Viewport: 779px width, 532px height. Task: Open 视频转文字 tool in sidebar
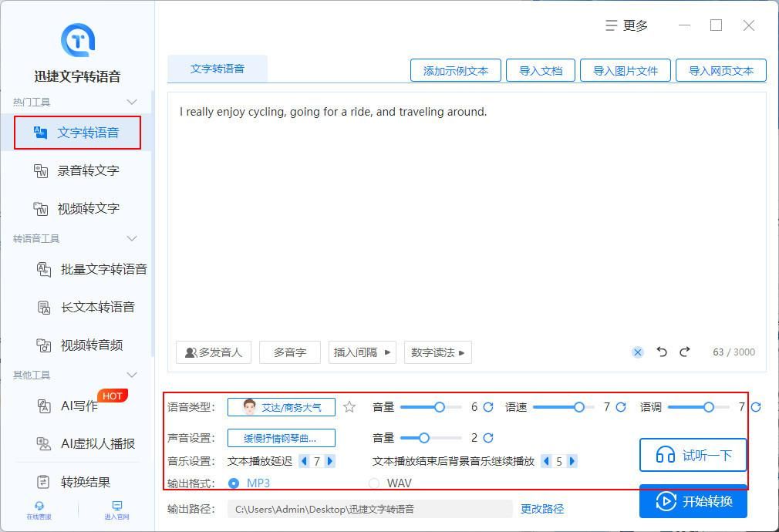(x=76, y=209)
